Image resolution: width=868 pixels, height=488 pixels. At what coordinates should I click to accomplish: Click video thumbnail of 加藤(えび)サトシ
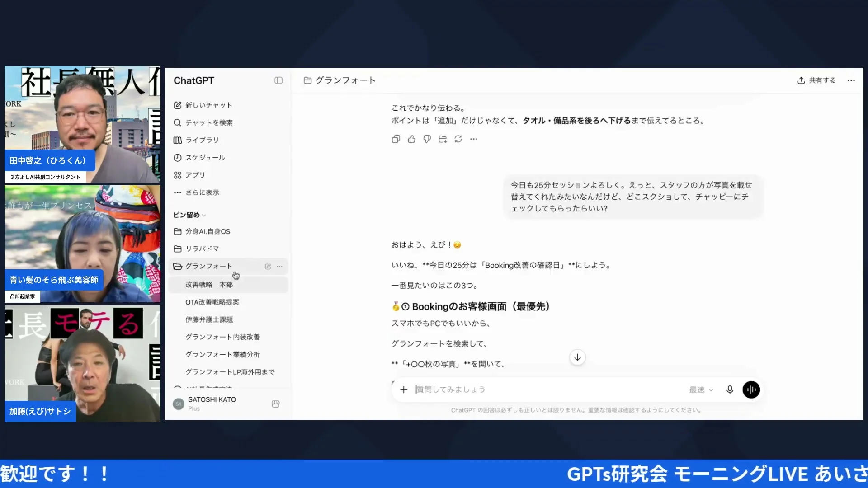point(82,364)
